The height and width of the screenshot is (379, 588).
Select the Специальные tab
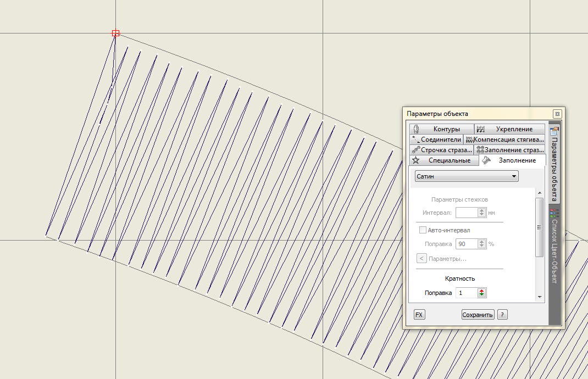pos(444,160)
